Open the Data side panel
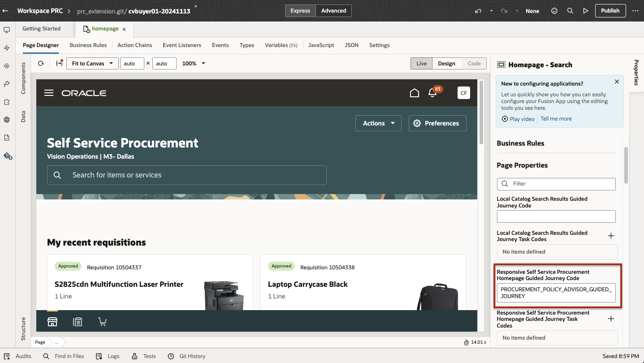Viewport: 644px width, 363px height. click(23, 117)
